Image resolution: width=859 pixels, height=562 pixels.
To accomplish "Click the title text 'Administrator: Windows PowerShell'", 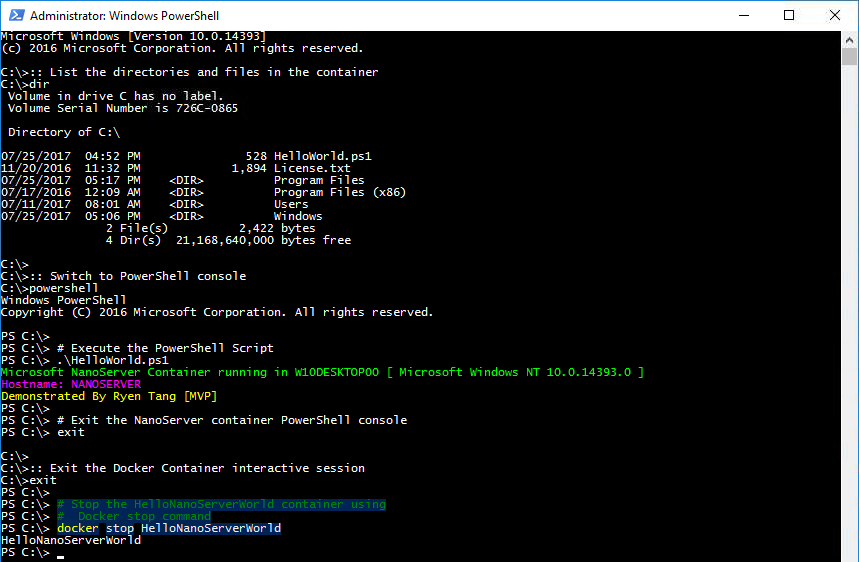I will point(124,16).
